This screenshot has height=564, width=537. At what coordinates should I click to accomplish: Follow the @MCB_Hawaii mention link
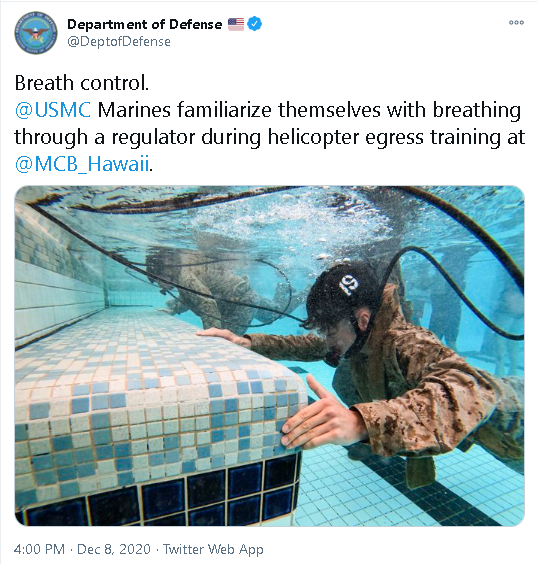(x=82, y=164)
